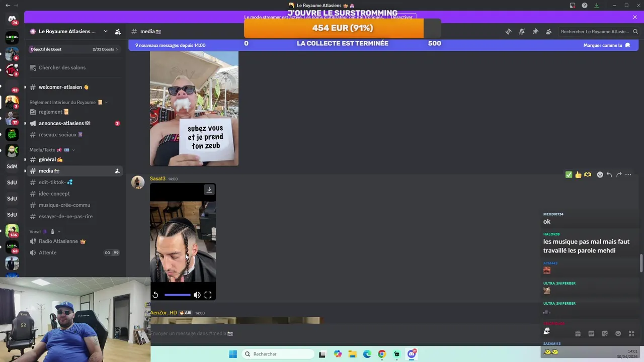Image resolution: width=644 pixels, height=362 pixels.
Task: Collapse the Média/Texte category
Action: [52, 150]
